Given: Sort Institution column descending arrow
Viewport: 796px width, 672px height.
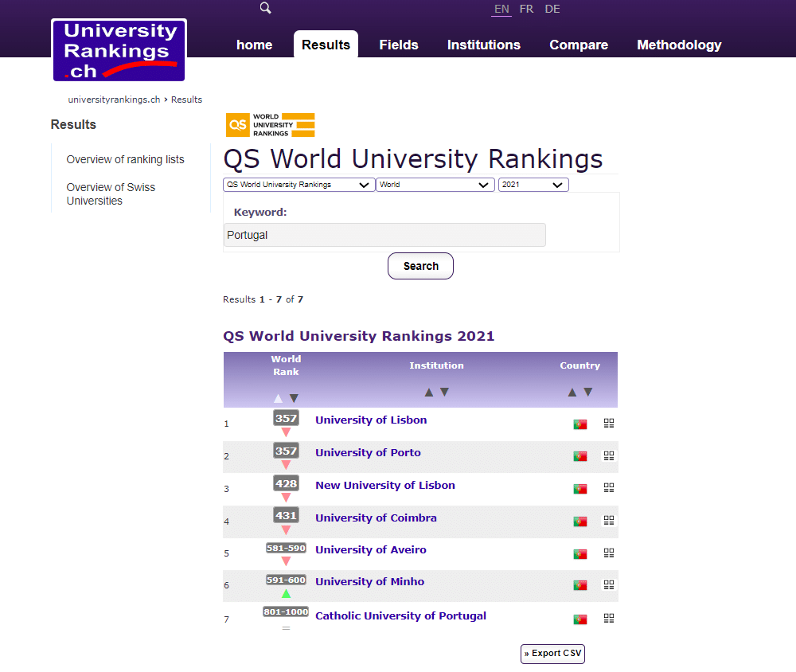Looking at the screenshot, I should pos(445,392).
